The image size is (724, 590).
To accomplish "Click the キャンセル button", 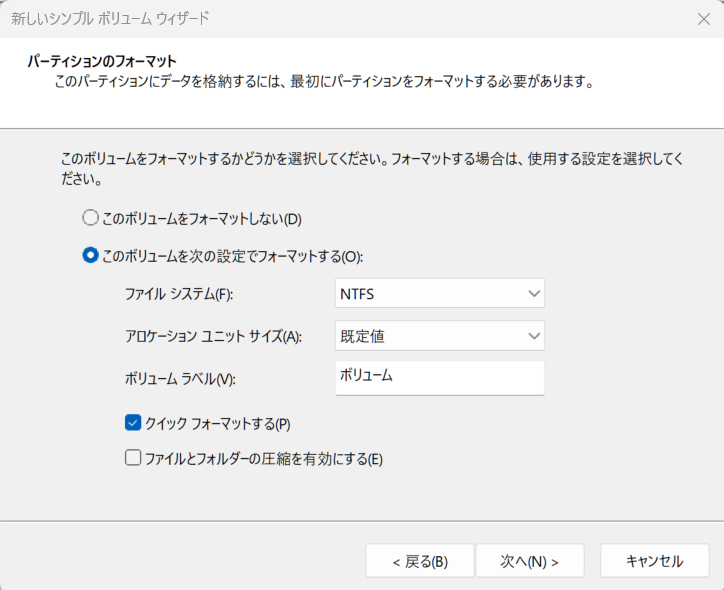I will [654, 561].
